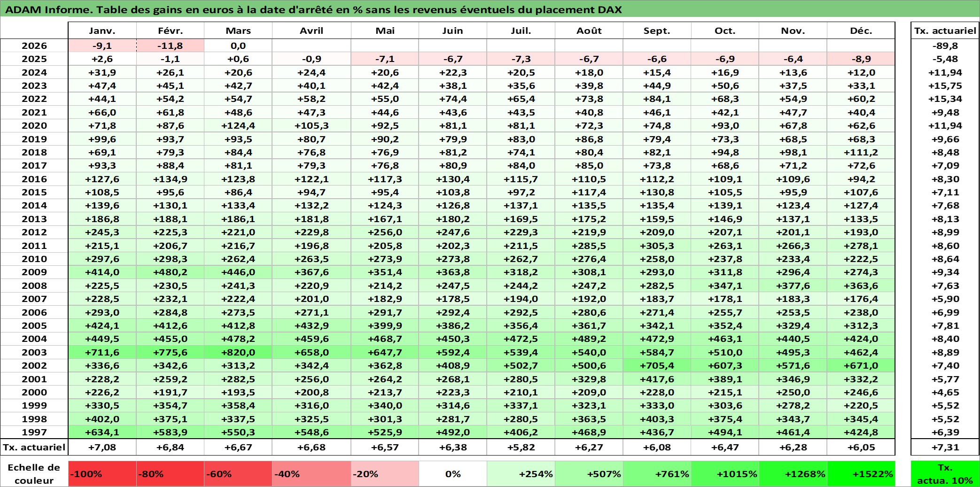Select the 2009 row label
The image size is (980, 487).
pos(34,272)
